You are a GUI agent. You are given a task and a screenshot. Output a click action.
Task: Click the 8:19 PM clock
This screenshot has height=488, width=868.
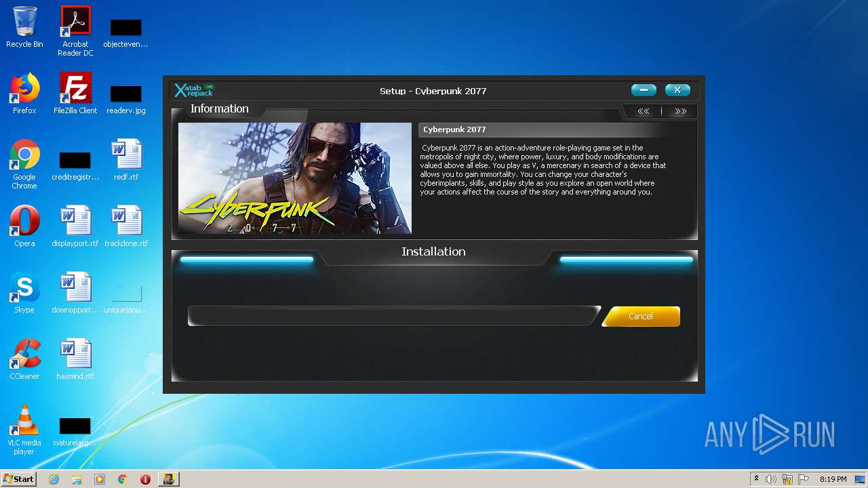pyautogui.click(x=833, y=479)
